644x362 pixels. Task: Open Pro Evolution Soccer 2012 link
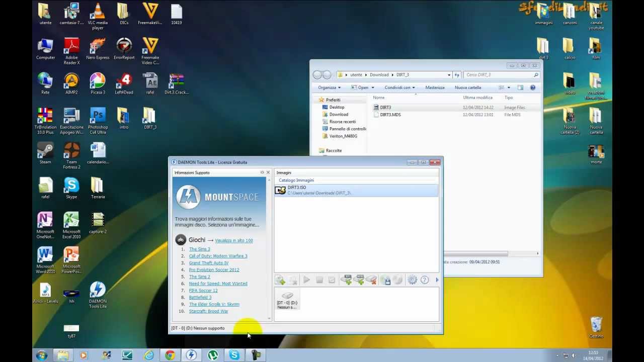coord(214,270)
